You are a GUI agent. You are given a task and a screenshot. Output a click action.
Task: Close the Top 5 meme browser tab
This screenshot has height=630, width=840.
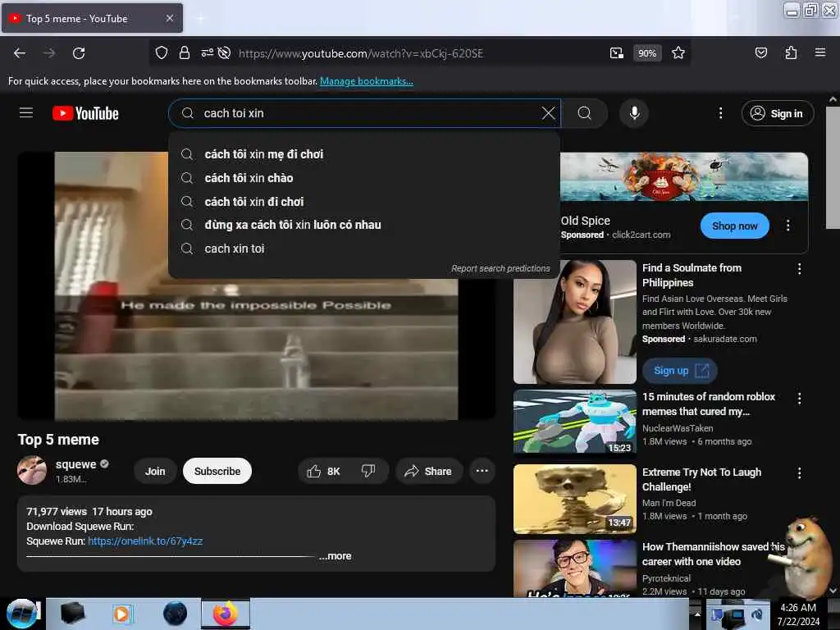169,18
